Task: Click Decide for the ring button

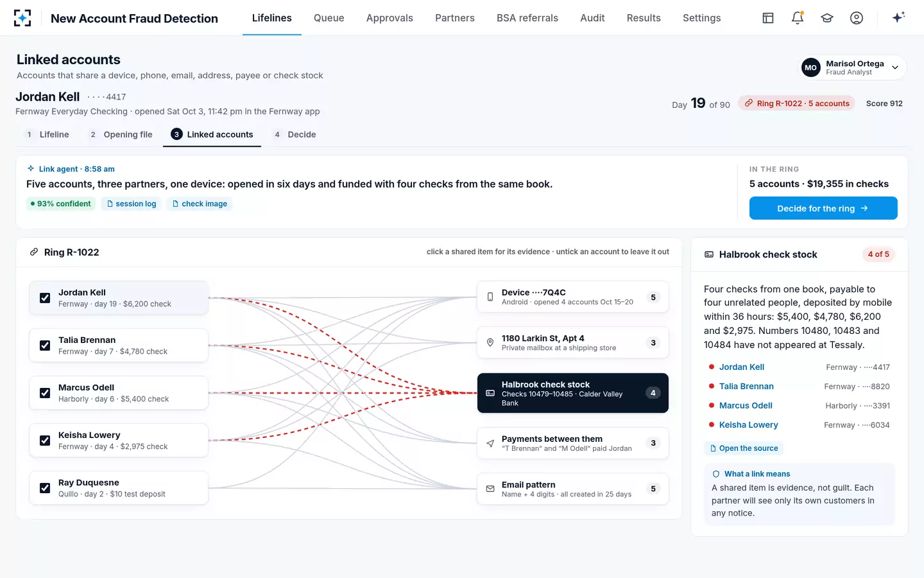Action: [x=823, y=209]
